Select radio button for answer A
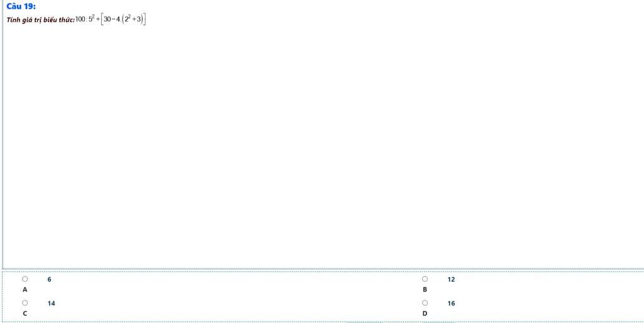 25,279
